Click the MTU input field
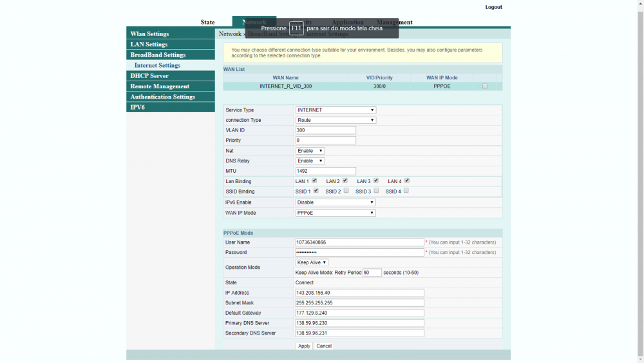 [x=325, y=171]
